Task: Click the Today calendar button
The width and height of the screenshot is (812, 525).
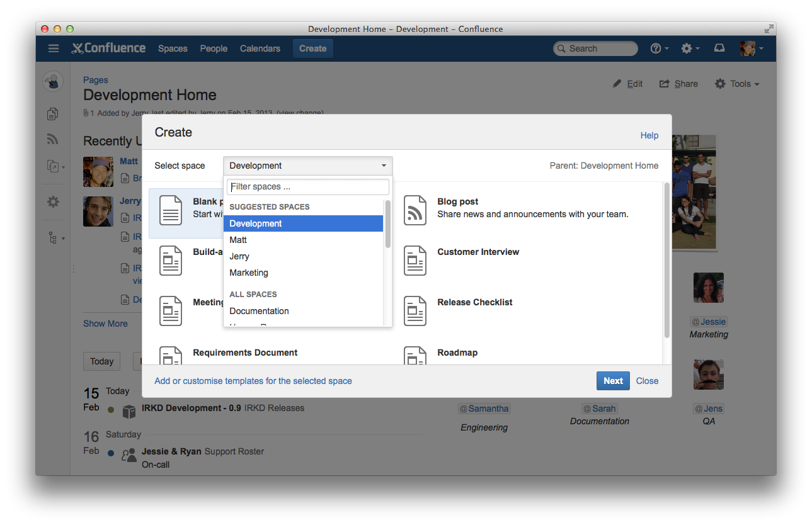Action: [x=101, y=361]
